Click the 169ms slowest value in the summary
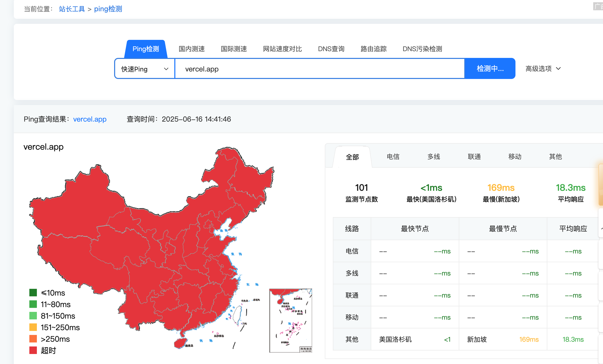This screenshot has width=603, height=364. 501,188
